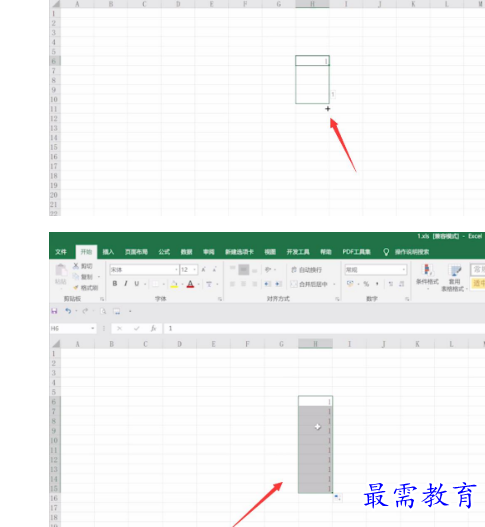Open the font color dropdown arrow
The image size is (485, 527).
coord(199,284)
